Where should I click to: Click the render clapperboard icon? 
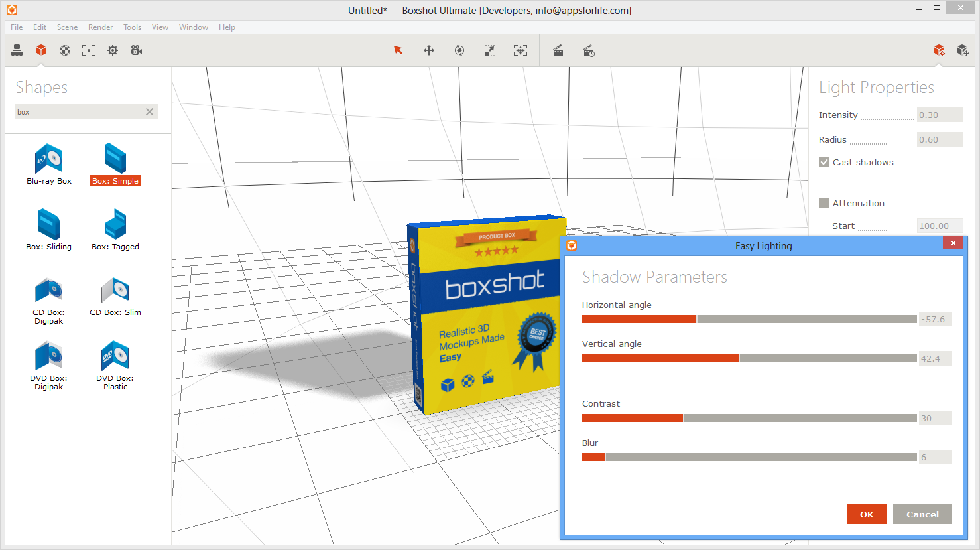pyautogui.click(x=558, y=50)
